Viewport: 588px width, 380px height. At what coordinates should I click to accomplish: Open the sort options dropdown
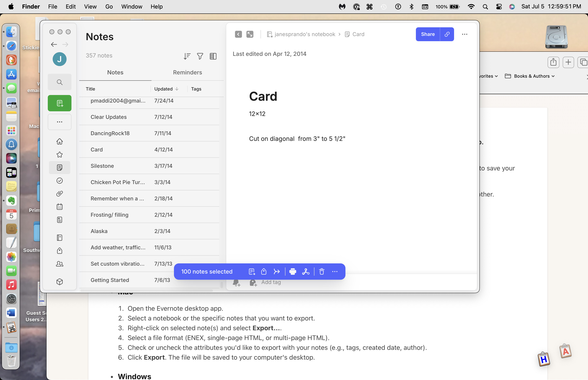click(187, 56)
